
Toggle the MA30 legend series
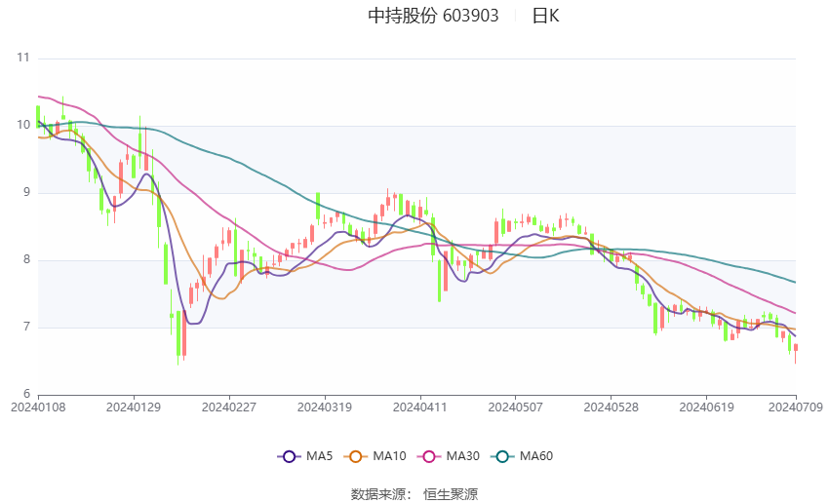point(449,456)
